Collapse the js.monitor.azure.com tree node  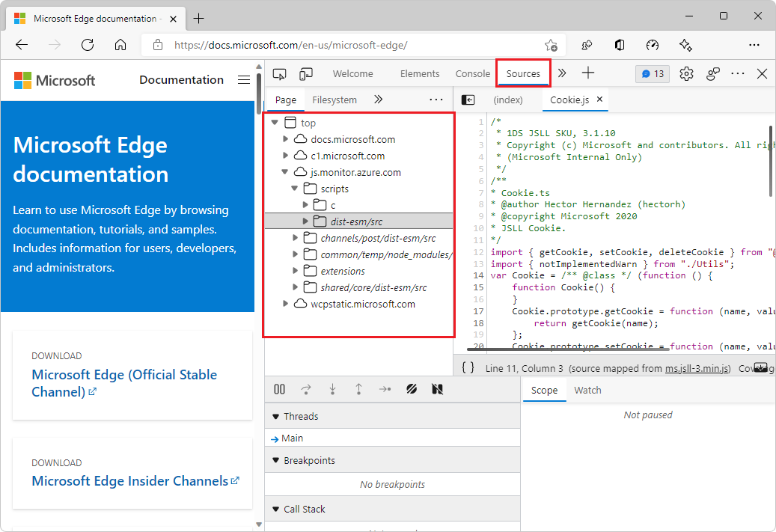[x=284, y=171]
